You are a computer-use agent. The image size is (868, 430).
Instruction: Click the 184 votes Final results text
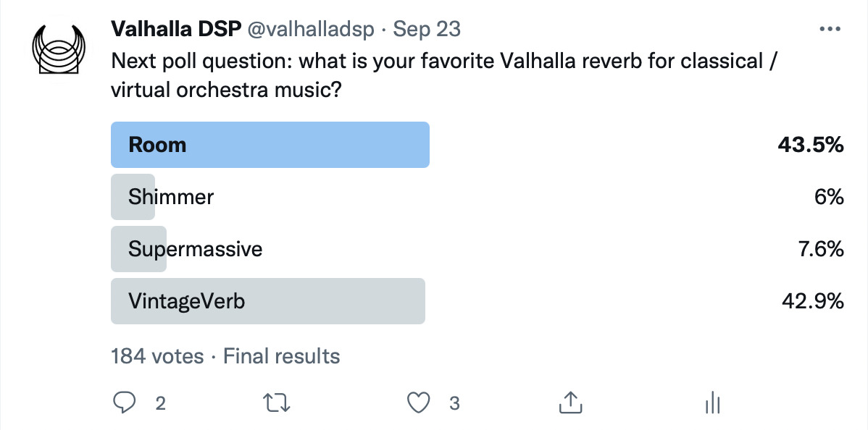coord(225,356)
